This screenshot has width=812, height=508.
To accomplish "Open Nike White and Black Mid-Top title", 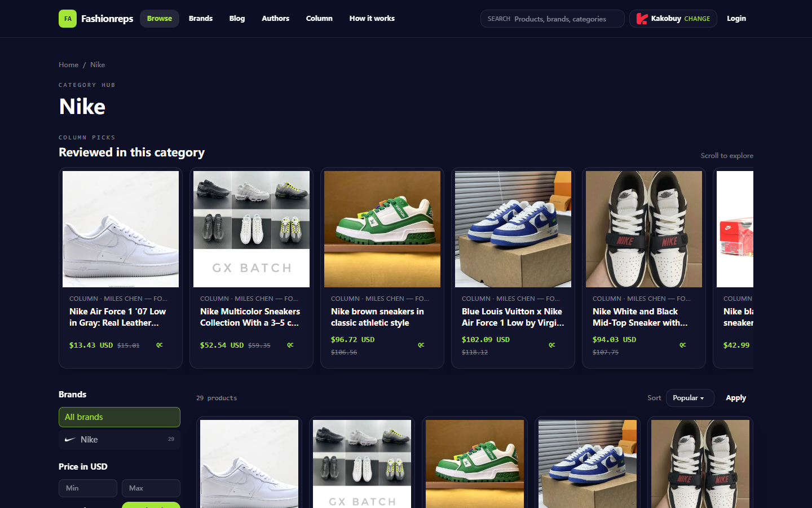I will pyautogui.click(x=640, y=317).
